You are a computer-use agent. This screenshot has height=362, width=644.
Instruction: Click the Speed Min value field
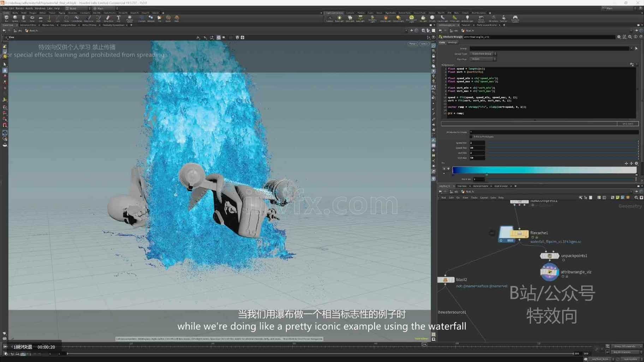477,143
